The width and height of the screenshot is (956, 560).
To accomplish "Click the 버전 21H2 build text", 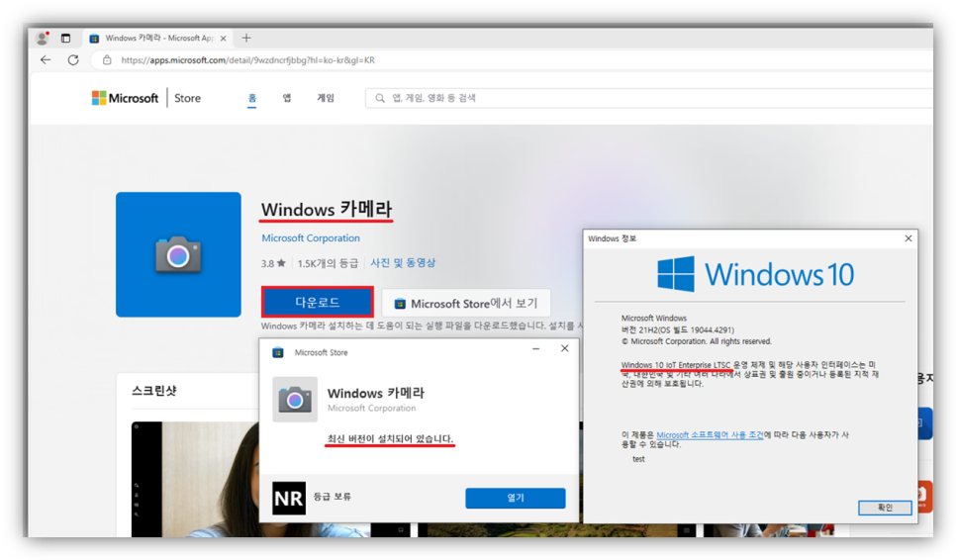I will [677, 329].
